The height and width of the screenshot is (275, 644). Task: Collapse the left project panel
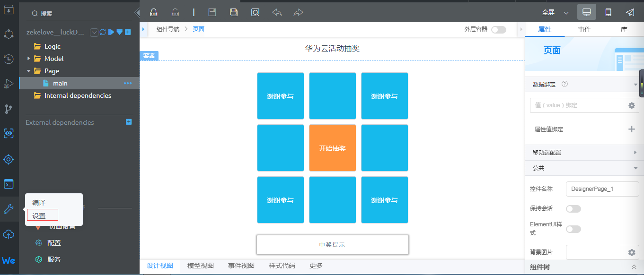pyautogui.click(x=137, y=13)
